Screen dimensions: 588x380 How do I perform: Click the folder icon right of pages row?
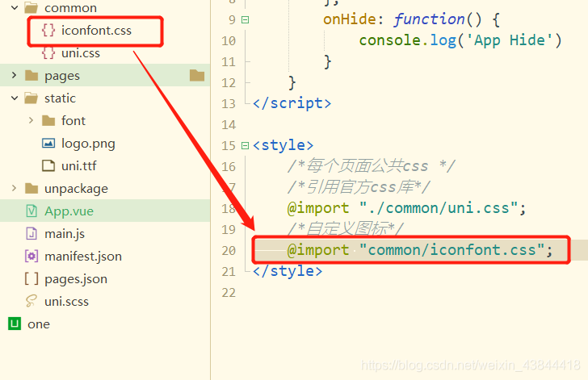[x=197, y=75]
